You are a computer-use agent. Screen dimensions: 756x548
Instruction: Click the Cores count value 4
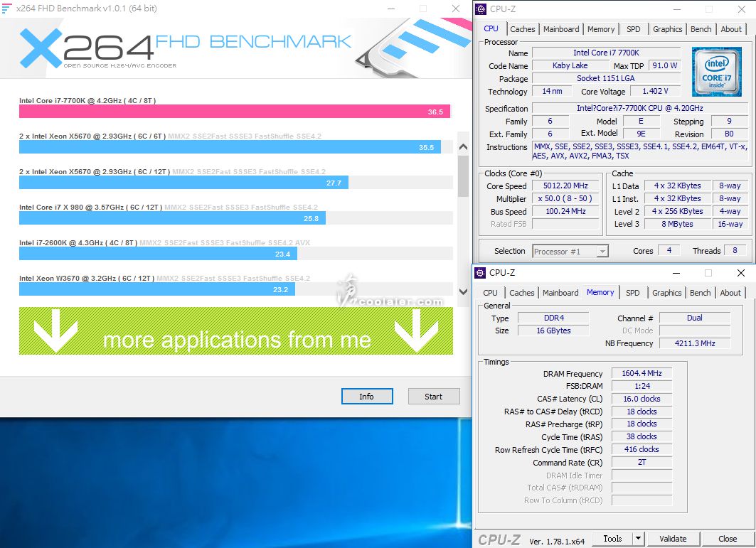(669, 251)
